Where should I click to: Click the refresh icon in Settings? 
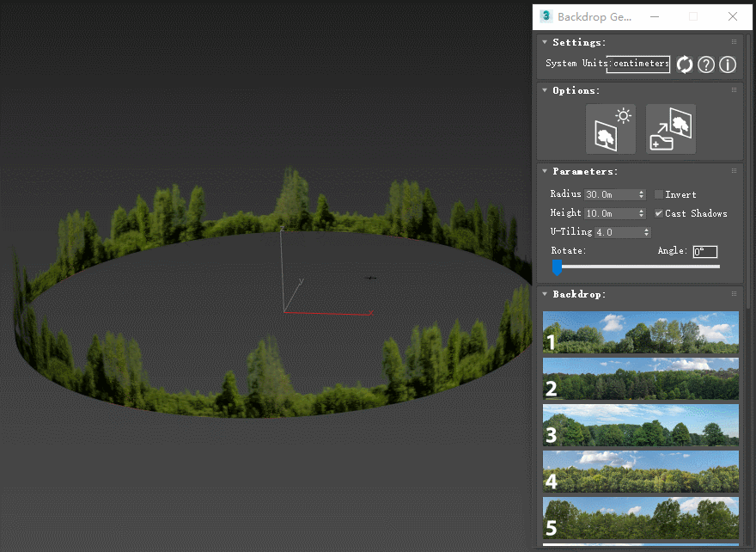pyautogui.click(x=685, y=64)
